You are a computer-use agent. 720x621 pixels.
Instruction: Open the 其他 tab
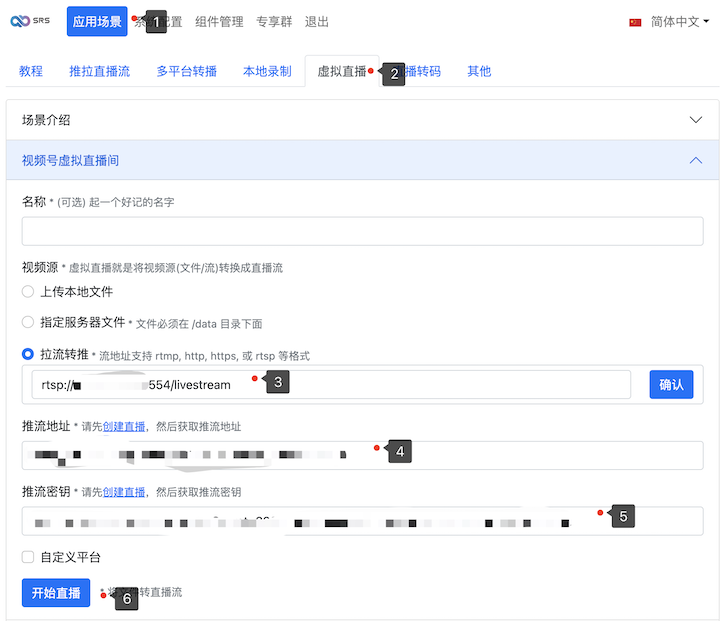click(x=479, y=72)
